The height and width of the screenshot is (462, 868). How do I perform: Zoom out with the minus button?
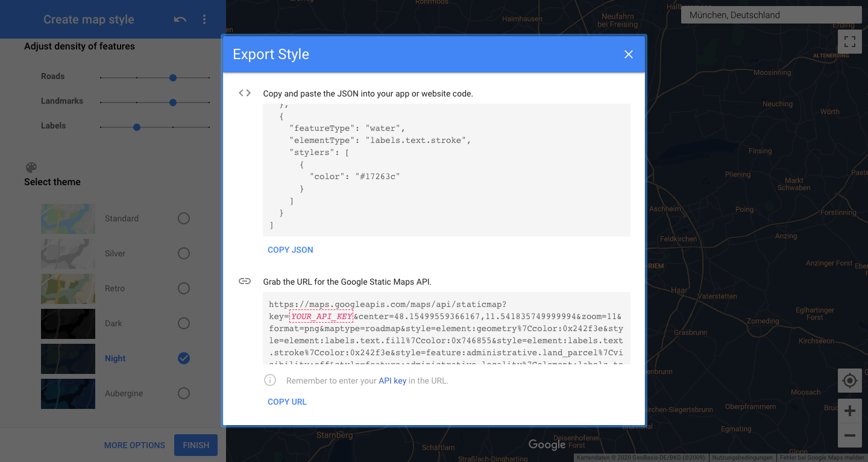(x=849, y=435)
